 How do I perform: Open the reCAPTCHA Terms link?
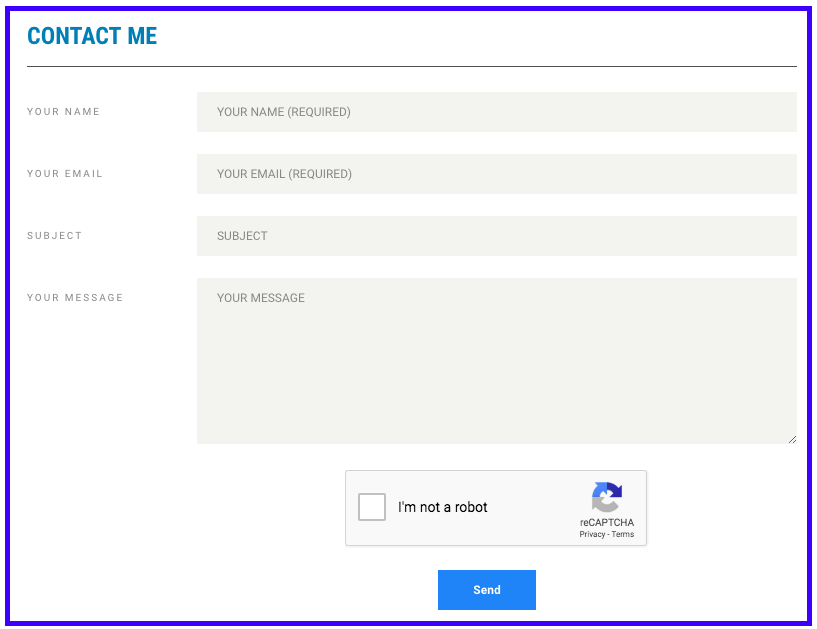click(x=623, y=534)
